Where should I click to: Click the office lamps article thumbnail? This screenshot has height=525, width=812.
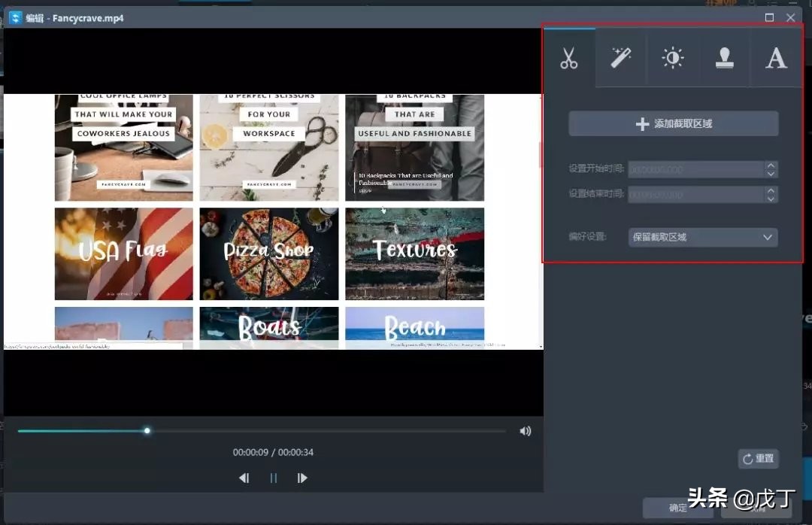124,147
